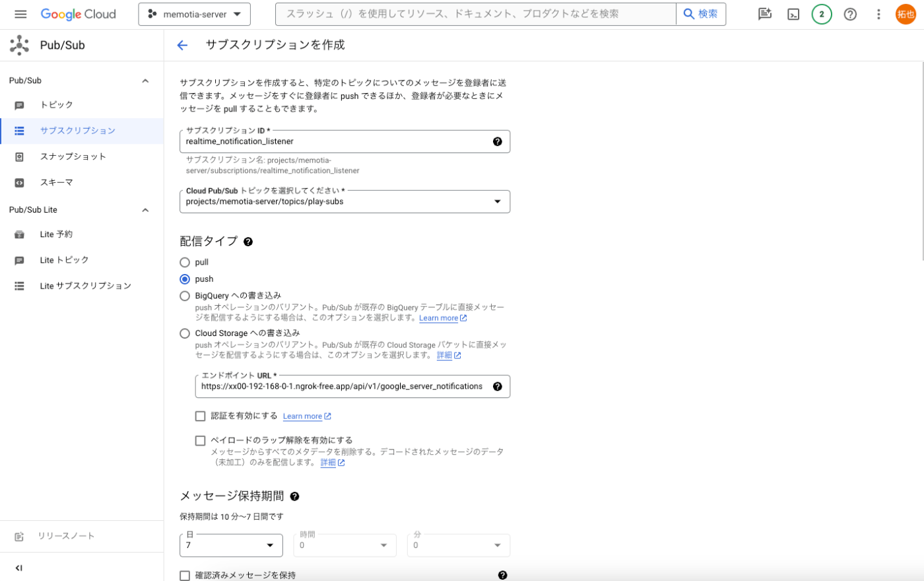Open the Gemini chat assistant icon
The image size is (924, 581).
765,14
